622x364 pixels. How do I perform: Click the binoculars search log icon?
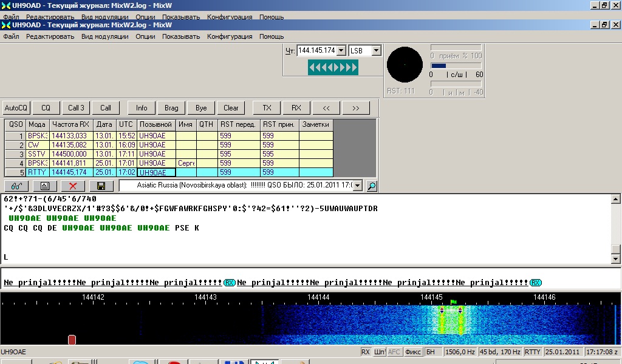point(16,186)
